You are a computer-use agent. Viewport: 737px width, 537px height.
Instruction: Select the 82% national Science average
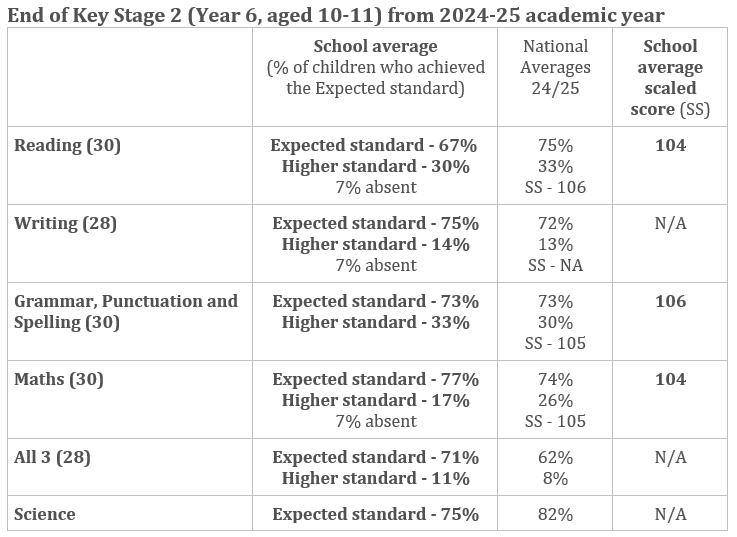556,514
